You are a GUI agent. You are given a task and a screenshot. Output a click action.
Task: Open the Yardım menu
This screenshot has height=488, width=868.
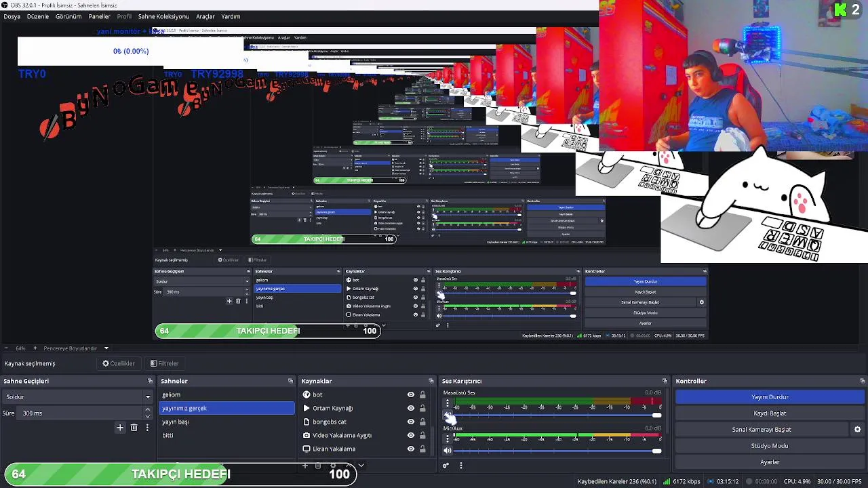pos(231,16)
